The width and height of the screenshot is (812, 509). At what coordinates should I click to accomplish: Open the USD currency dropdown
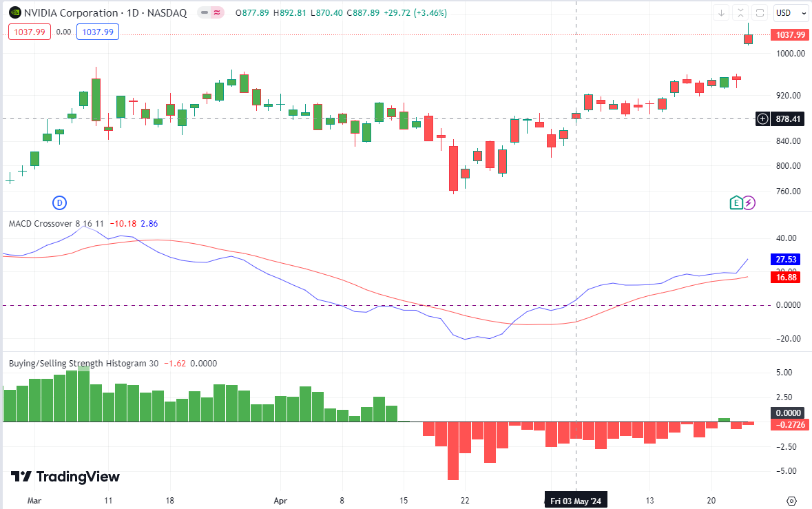[790, 12]
